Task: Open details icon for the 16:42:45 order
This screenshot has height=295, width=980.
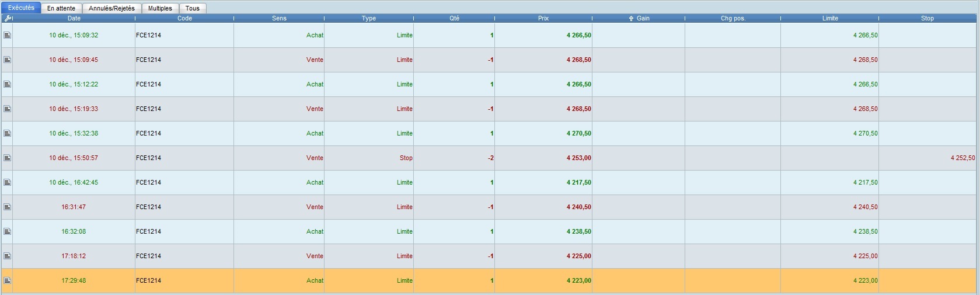Action: click(x=7, y=182)
